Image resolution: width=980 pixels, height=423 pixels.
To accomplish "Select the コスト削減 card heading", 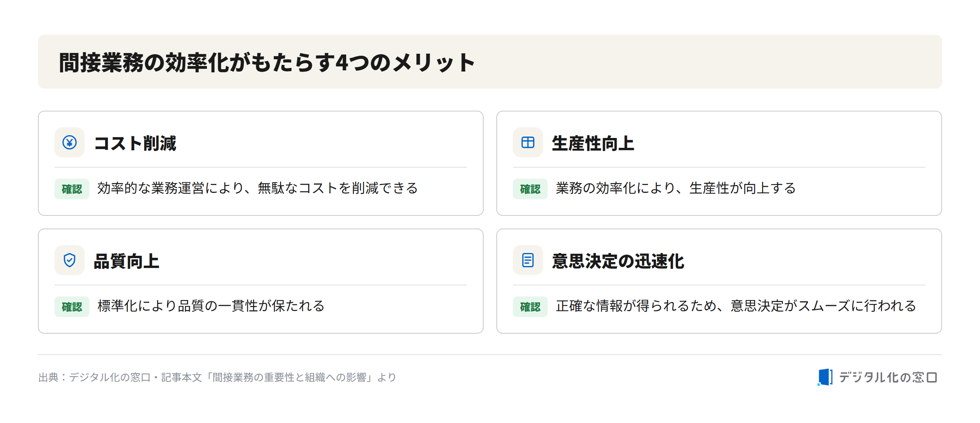I will click(135, 143).
